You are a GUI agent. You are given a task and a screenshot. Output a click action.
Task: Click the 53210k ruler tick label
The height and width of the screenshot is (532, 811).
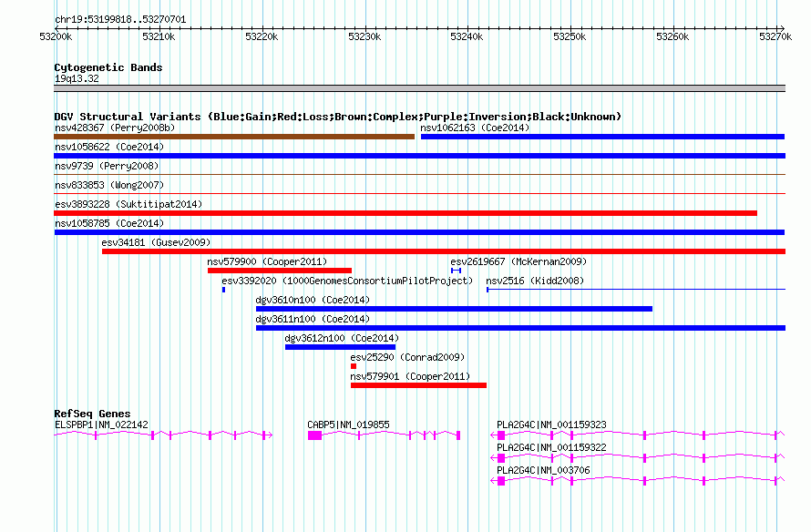(x=159, y=36)
